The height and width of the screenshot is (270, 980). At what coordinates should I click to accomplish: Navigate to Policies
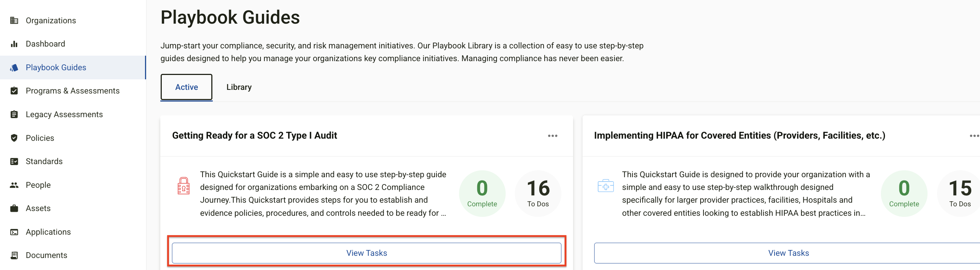coord(73,138)
